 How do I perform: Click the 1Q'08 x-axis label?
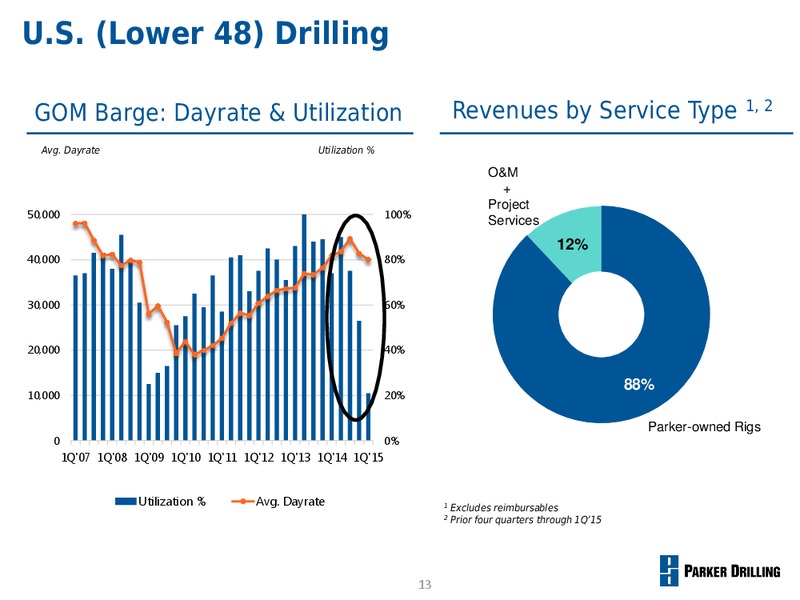pos(112,458)
